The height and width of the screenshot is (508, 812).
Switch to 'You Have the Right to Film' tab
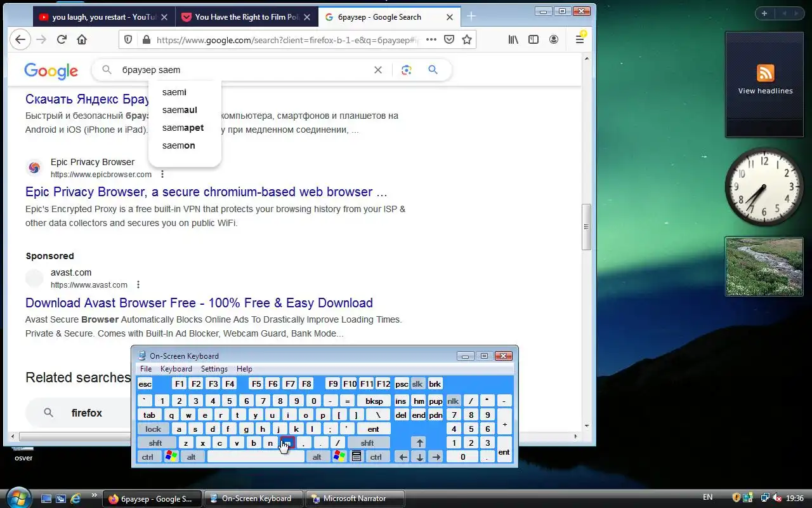pos(246,17)
